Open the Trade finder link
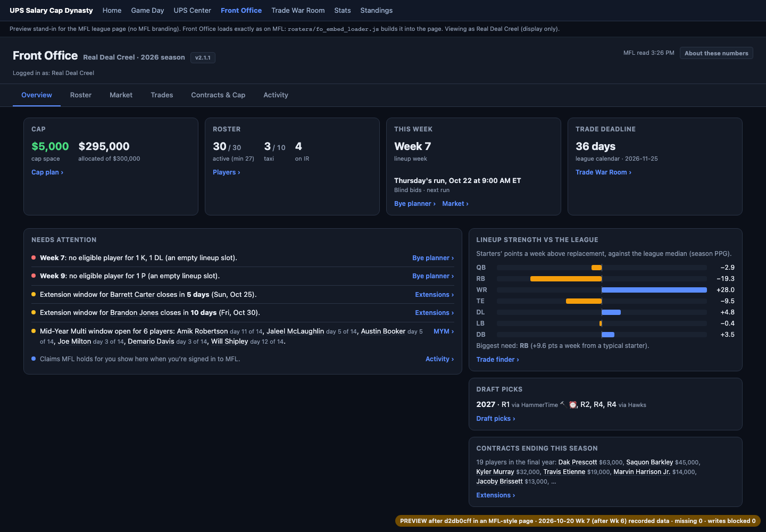The height and width of the screenshot is (532, 766). pyautogui.click(x=497, y=360)
